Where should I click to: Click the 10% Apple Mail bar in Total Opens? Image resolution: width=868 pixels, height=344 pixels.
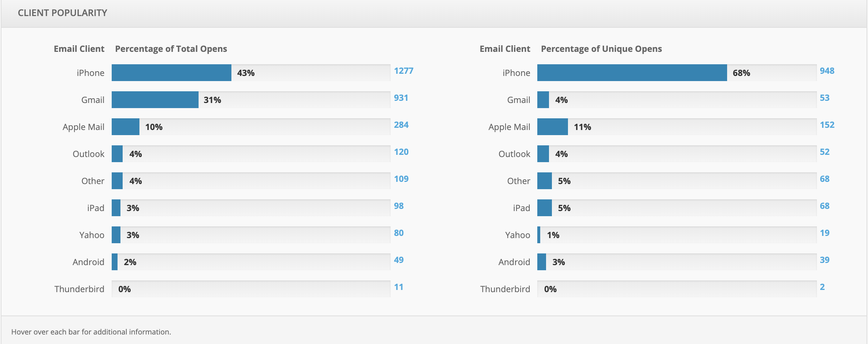(125, 127)
